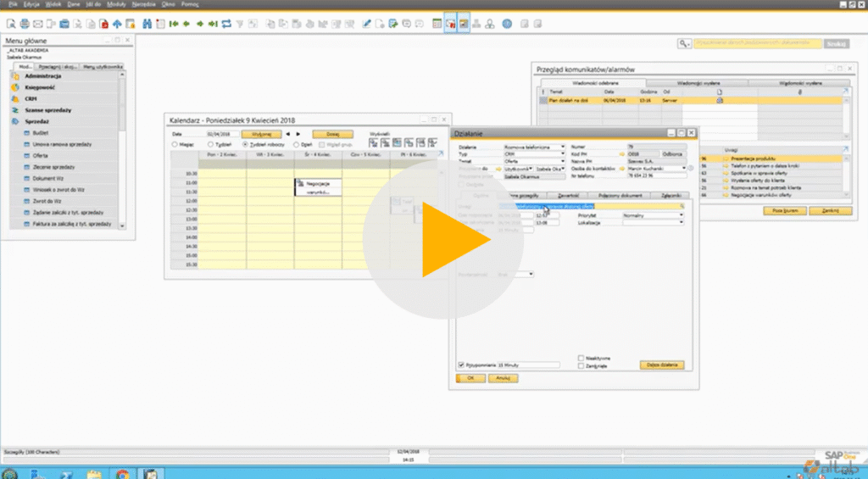Open Oferta under Sprzedaż menu
Screen dimensions: 868x479
coord(41,156)
